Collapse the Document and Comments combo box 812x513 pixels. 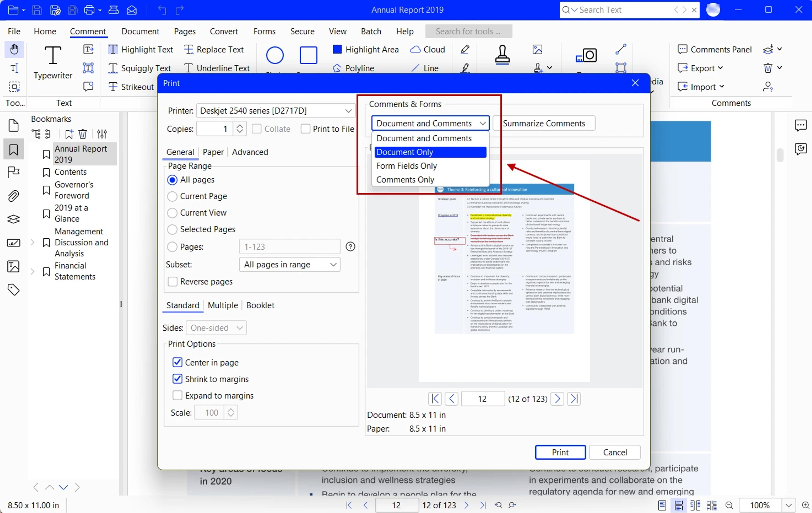point(430,123)
